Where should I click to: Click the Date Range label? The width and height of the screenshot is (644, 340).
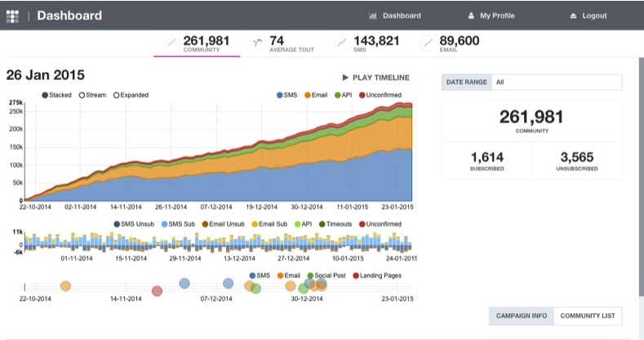pos(467,82)
